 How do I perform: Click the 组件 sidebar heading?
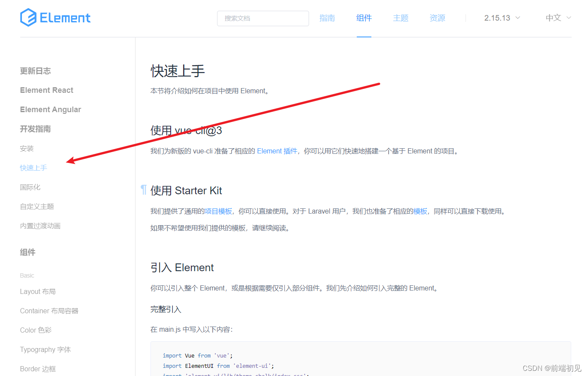click(x=28, y=252)
